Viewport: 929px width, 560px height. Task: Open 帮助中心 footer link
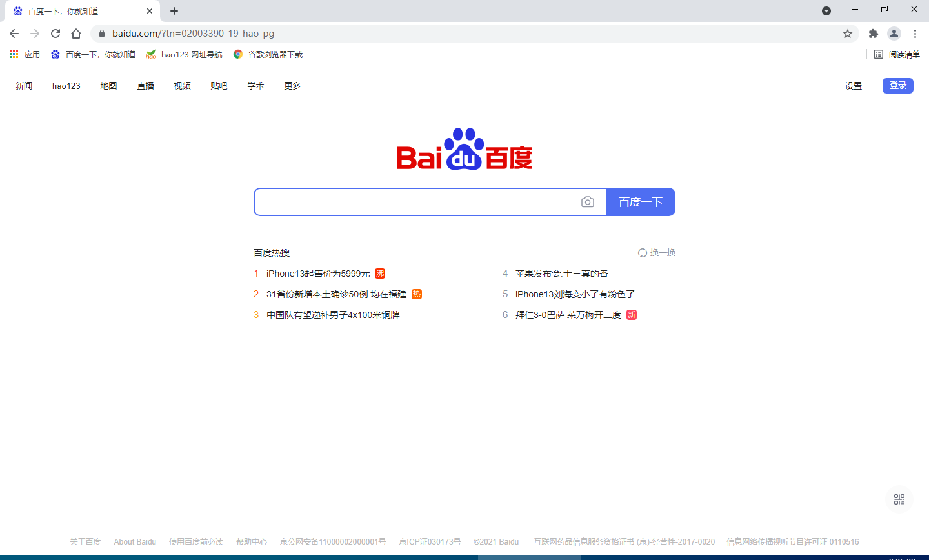[x=252, y=542]
